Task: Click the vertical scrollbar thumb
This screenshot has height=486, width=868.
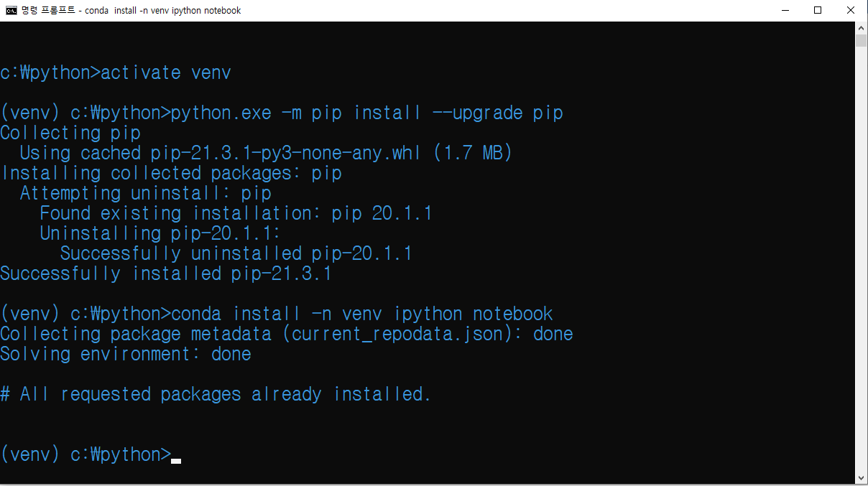Action: coord(861,40)
